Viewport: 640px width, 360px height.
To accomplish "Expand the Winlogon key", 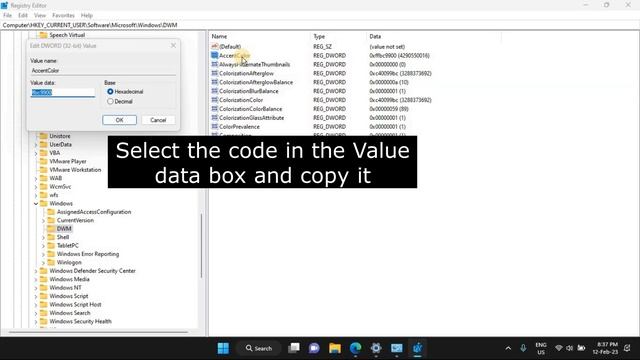I will pos(43,262).
